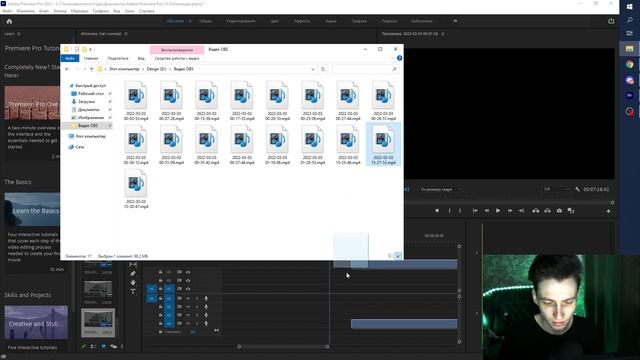Viewport: 640px width, 360px height.
Task: Select the Pen tool in timeline toolbar
Action: (133, 273)
